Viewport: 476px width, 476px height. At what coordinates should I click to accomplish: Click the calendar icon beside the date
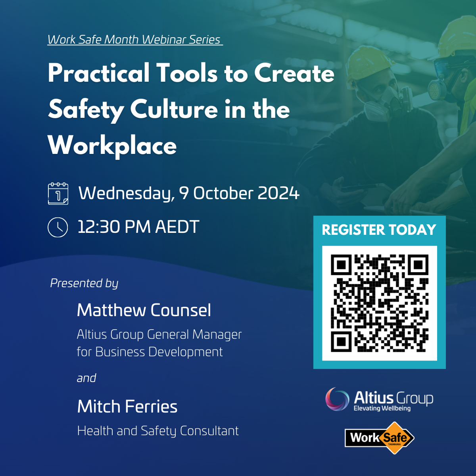[58, 194]
